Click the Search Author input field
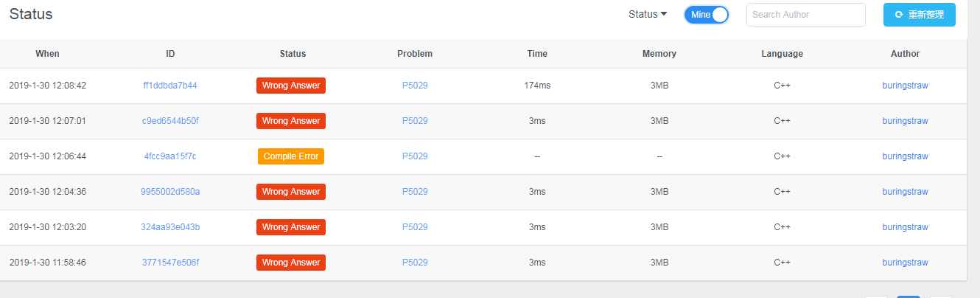 click(805, 15)
